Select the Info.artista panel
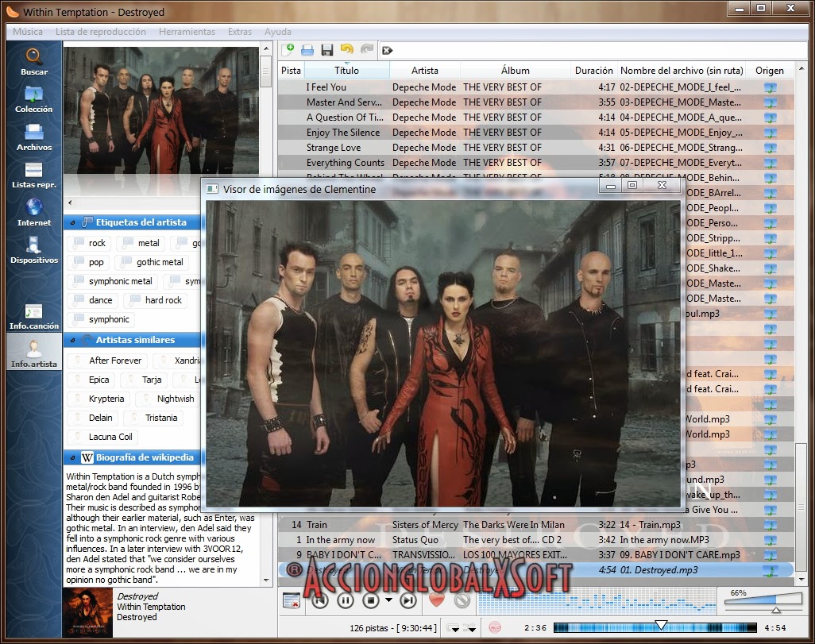The height and width of the screenshot is (644, 815). 34,353
